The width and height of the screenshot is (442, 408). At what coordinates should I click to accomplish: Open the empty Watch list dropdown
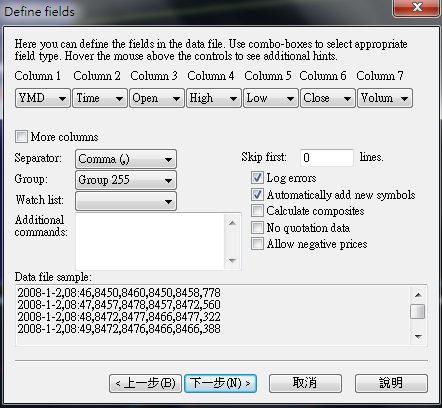point(126,201)
